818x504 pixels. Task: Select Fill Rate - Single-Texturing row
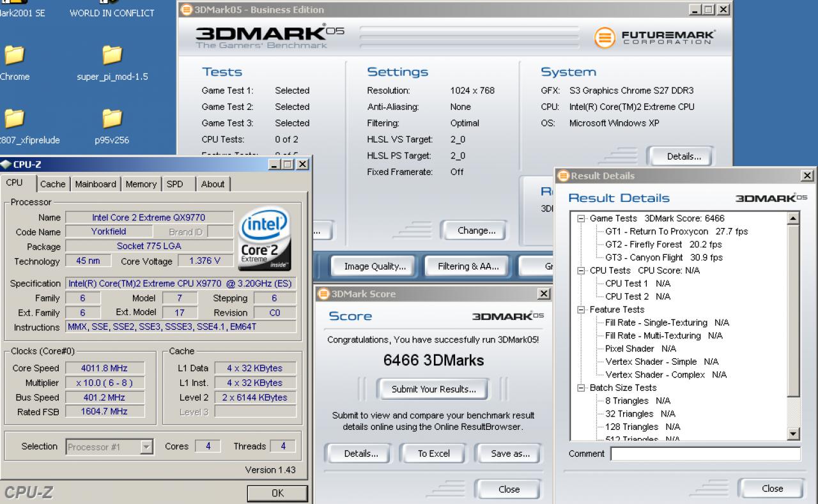pos(667,323)
